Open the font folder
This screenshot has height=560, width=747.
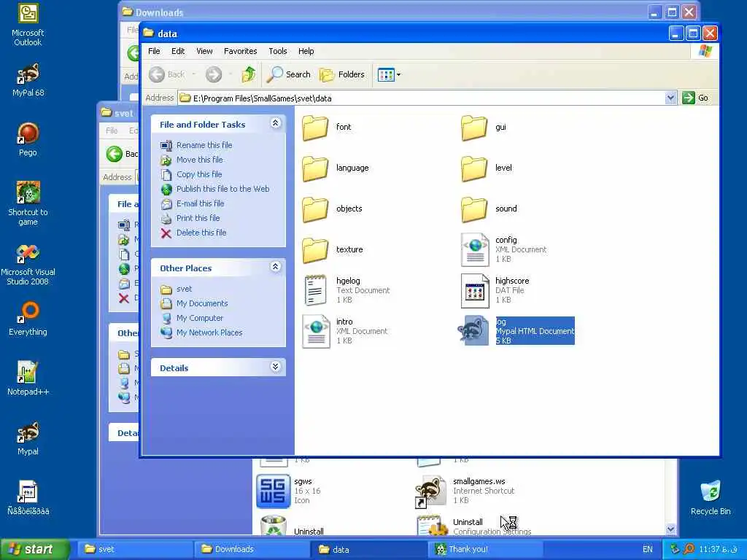point(315,128)
